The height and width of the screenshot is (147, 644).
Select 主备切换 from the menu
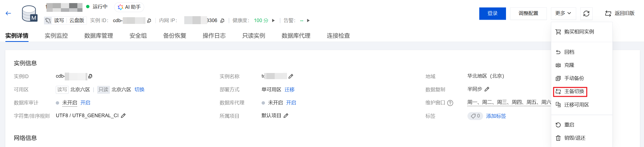[x=574, y=91]
